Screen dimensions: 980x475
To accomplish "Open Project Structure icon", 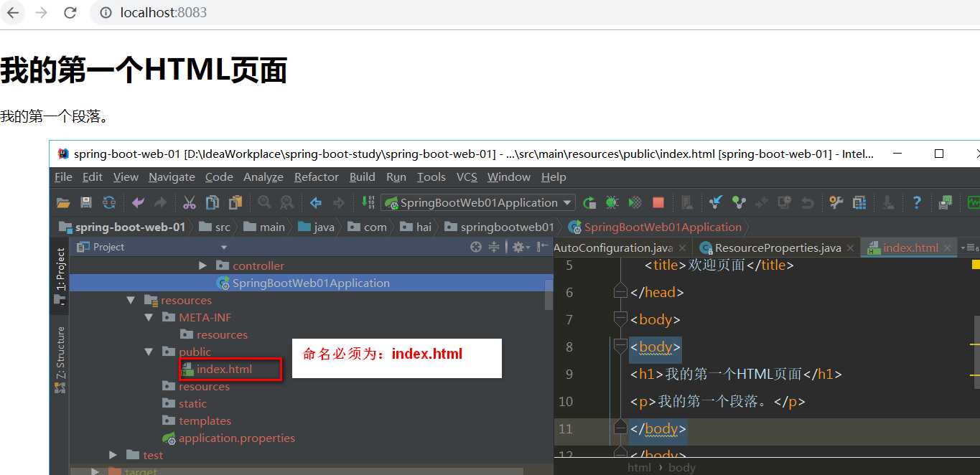I will pos(859,203).
